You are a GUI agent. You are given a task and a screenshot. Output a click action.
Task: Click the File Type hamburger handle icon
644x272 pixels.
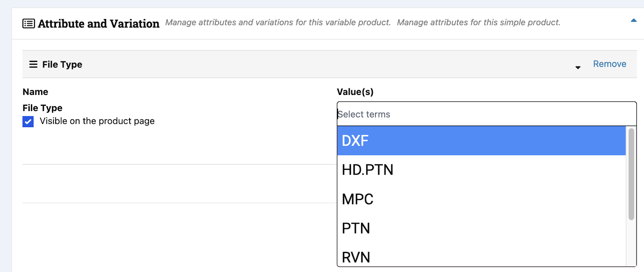(33, 64)
